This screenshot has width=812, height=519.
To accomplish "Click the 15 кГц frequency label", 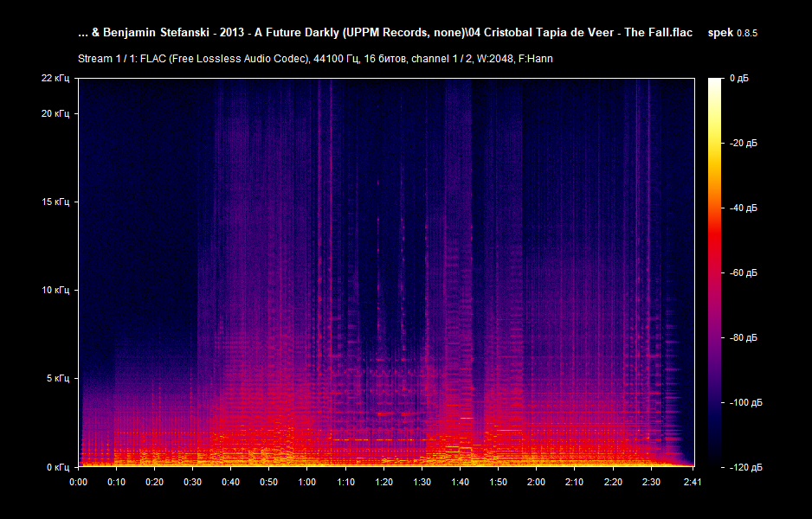I will pyautogui.click(x=57, y=200).
